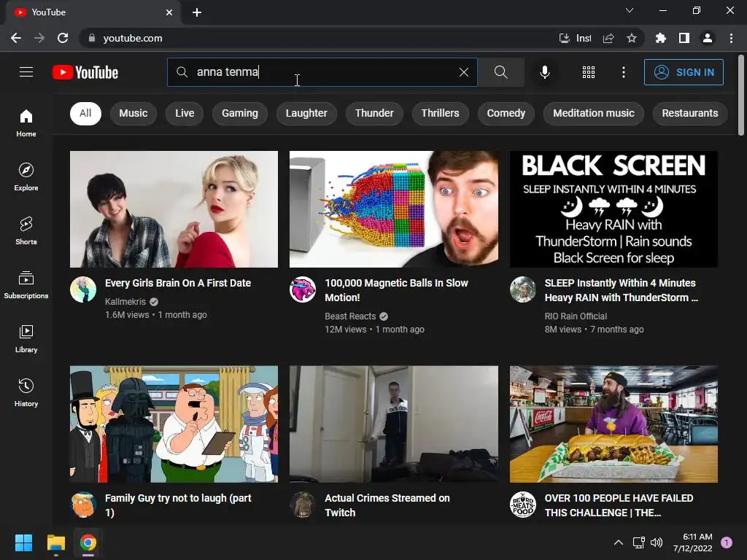Screen dimensions: 747x560
Task: Bookmark this page with the star
Action: click(x=632, y=38)
